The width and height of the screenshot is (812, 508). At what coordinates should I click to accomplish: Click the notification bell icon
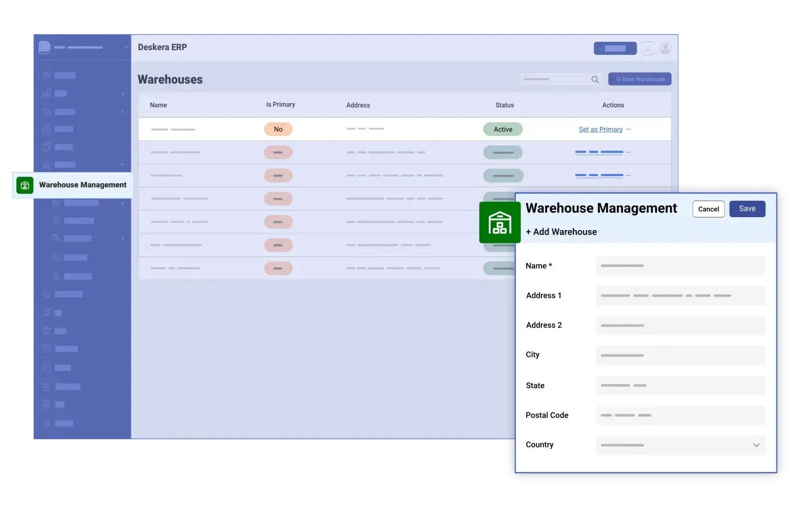(647, 48)
